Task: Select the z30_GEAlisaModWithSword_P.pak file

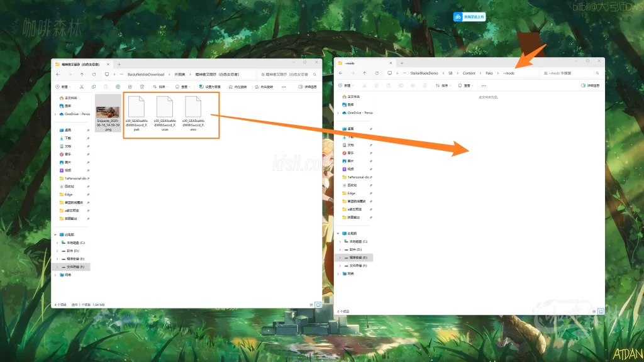Action: [x=136, y=114]
